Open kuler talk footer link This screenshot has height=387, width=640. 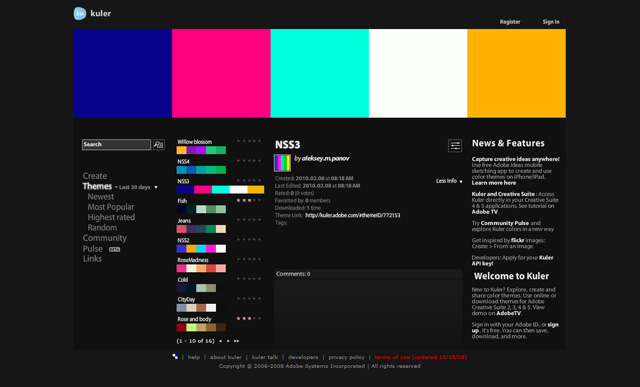tap(265, 357)
